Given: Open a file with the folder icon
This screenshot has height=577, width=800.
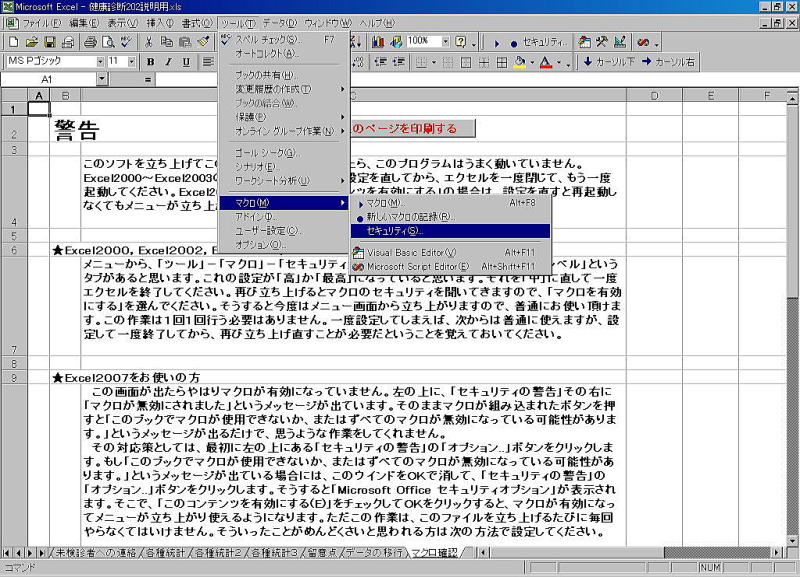Looking at the screenshot, I should [32, 42].
